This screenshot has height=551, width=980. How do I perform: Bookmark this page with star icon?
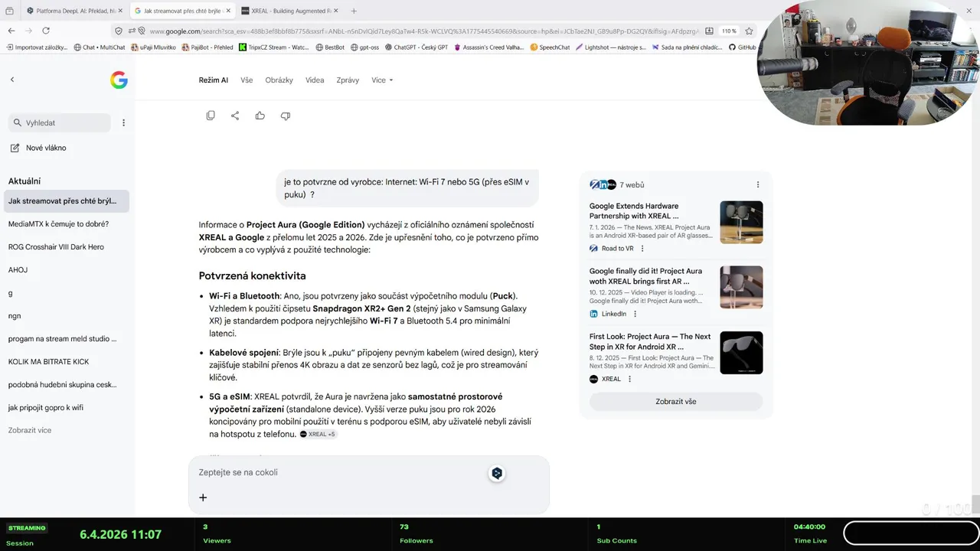tap(749, 31)
